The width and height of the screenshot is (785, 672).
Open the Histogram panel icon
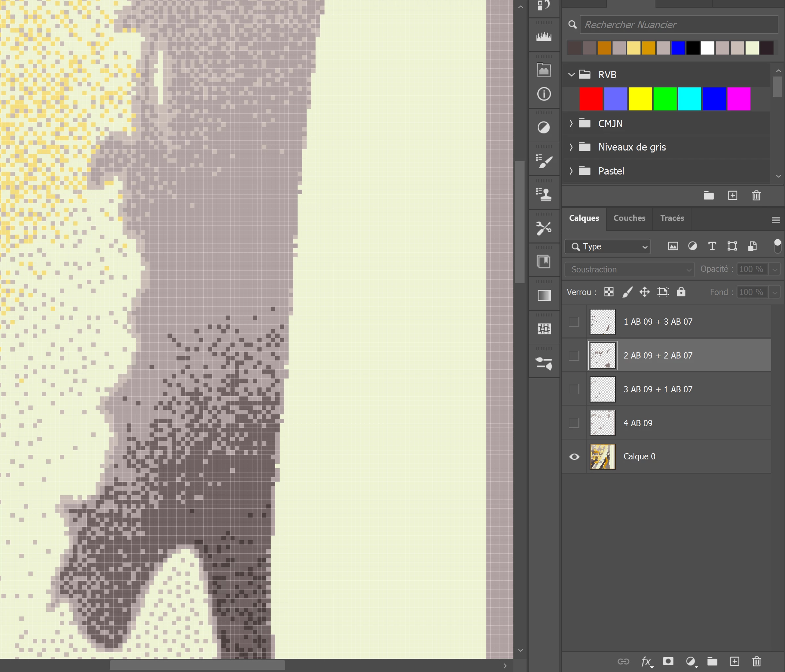click(x=544, y=37)
